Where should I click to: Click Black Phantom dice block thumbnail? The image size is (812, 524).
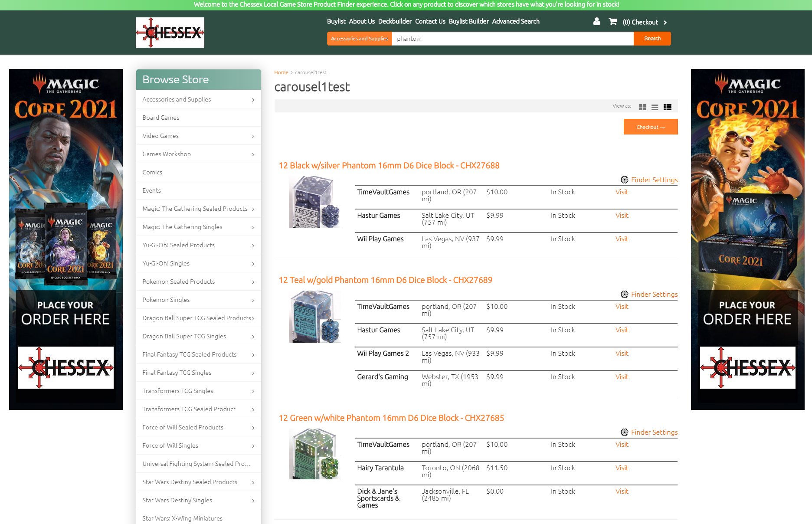[315, 202]
